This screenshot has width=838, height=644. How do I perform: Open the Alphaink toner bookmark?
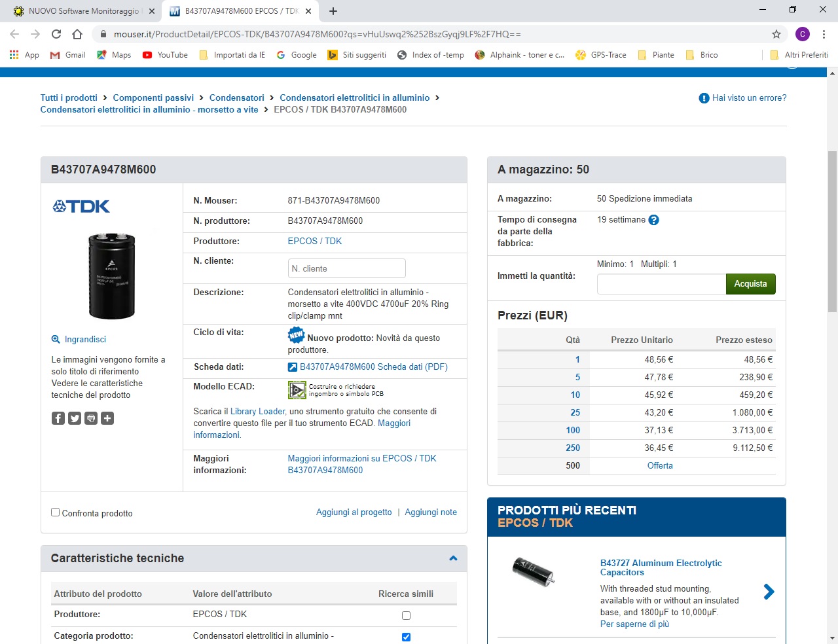pos(520,55)
